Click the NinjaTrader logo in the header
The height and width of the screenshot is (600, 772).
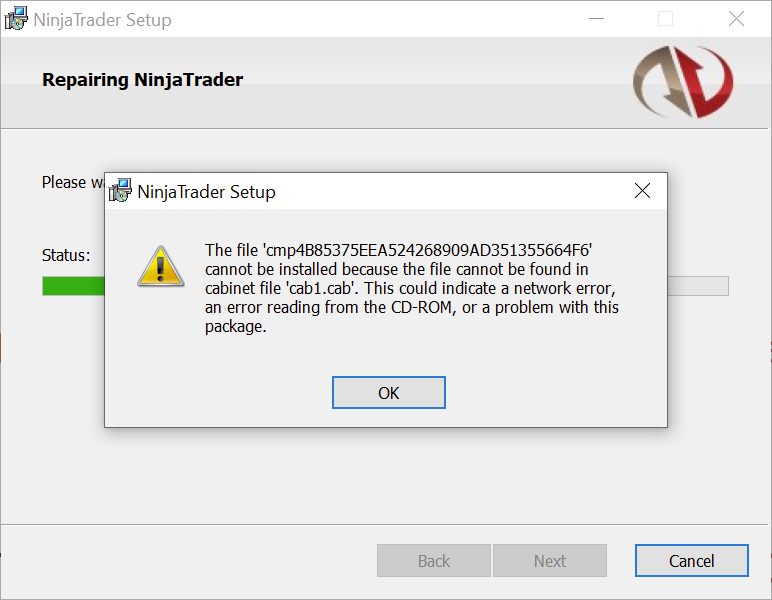coord(683,82)
